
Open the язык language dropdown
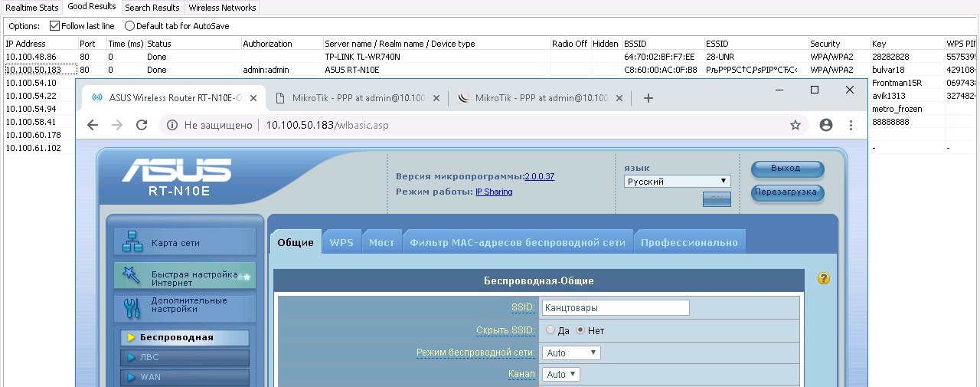[678, 182]
